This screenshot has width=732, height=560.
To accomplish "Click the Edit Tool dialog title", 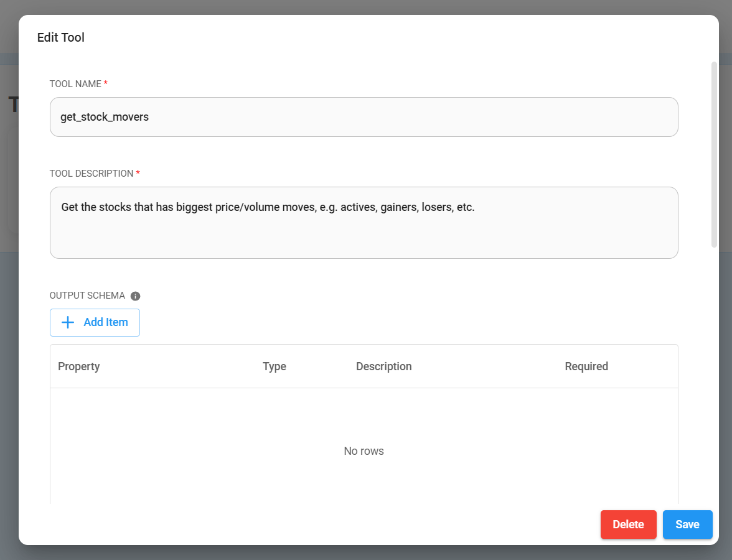I will pos(61,37).
